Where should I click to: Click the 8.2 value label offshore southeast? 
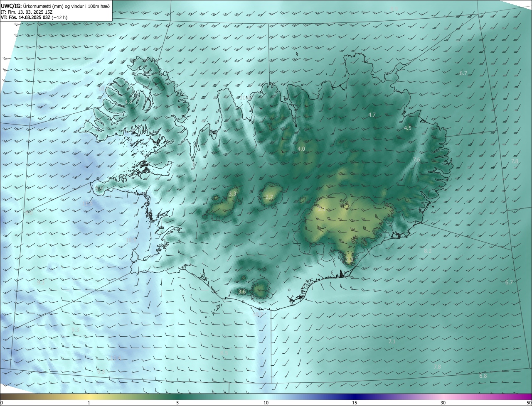coord(428,251)
